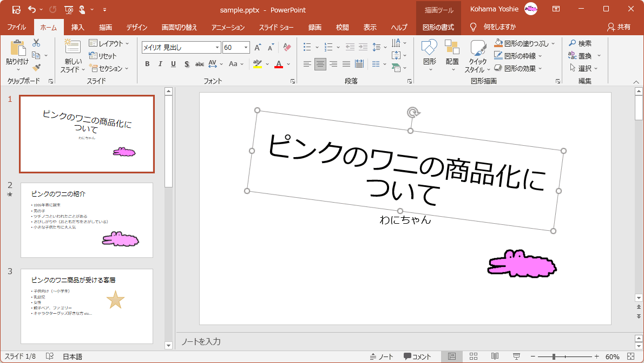
Task: Open the 挿入 ribbon tab
Action: click(78, 27)
